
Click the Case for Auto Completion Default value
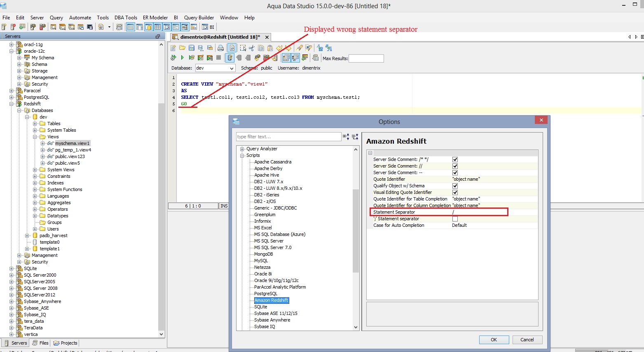point(459,225)
